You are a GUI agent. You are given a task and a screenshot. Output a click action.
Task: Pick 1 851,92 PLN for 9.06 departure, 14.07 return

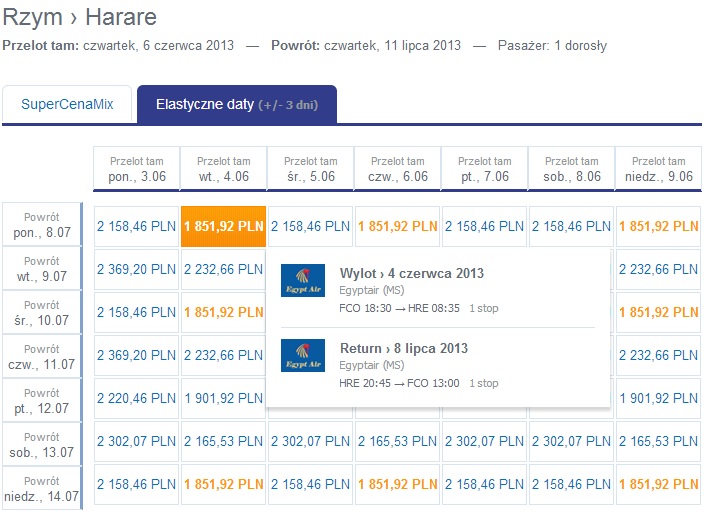click(658, 484)
